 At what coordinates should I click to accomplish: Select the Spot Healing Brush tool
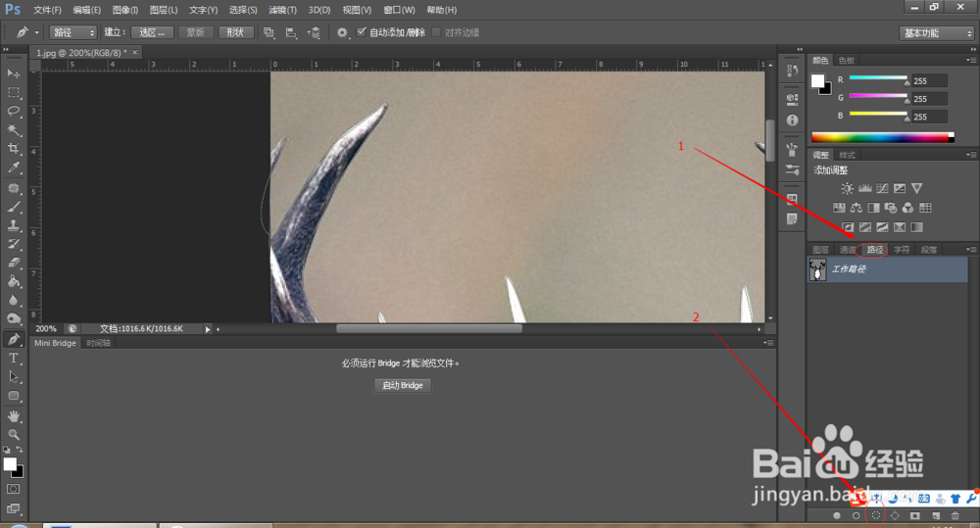(13, 188)
